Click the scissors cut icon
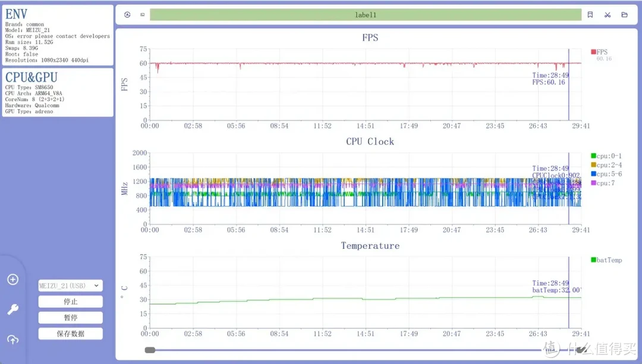The height and width of the screenshot is (364, 642). click(x=607, y=15)
